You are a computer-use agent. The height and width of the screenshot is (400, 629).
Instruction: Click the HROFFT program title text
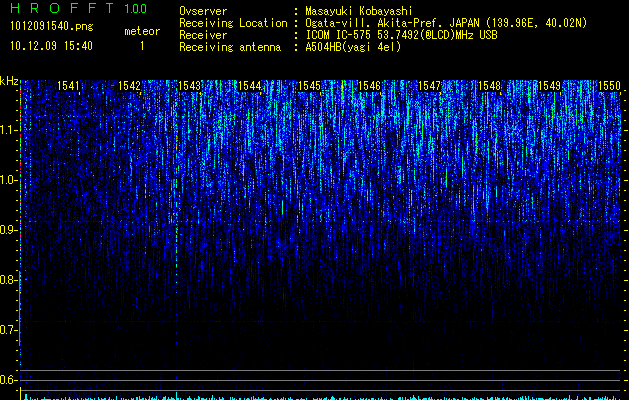click(x=63, y=8)
